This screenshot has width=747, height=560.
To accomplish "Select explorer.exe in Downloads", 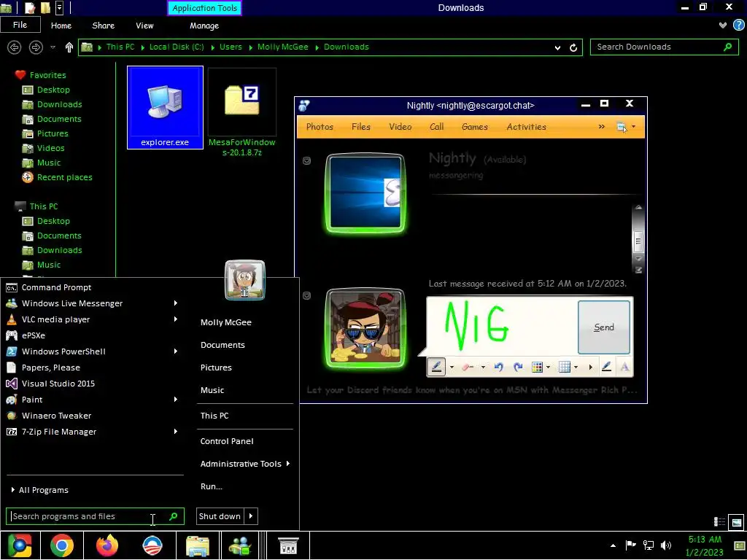I will pyautogui.click(x=165, y=108).
